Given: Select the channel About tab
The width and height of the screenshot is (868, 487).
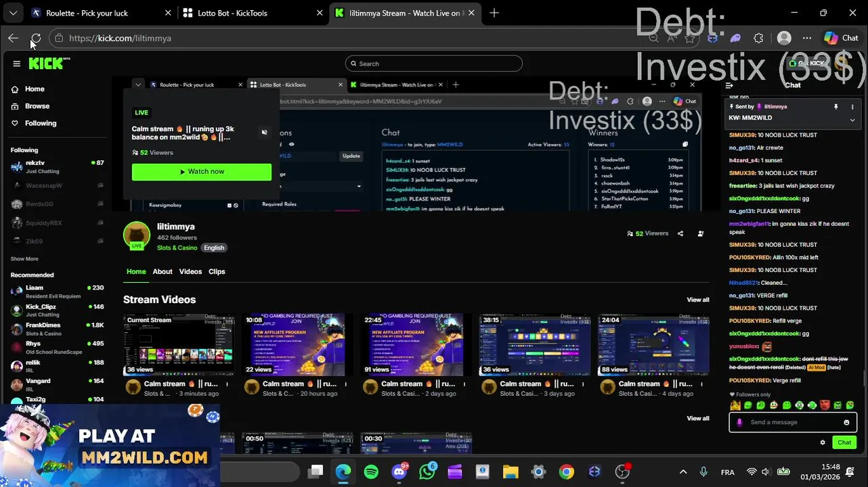Looking at the screenshot, I should (162, 271).
